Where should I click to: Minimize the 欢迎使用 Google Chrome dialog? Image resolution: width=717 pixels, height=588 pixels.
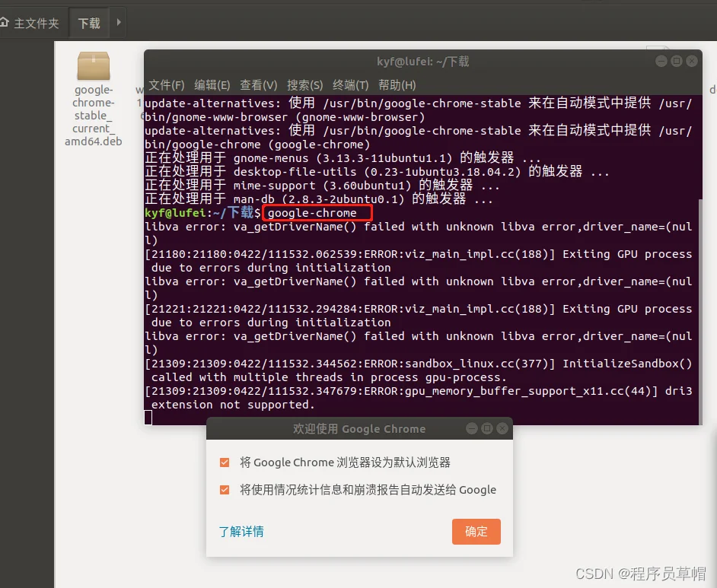472,428
